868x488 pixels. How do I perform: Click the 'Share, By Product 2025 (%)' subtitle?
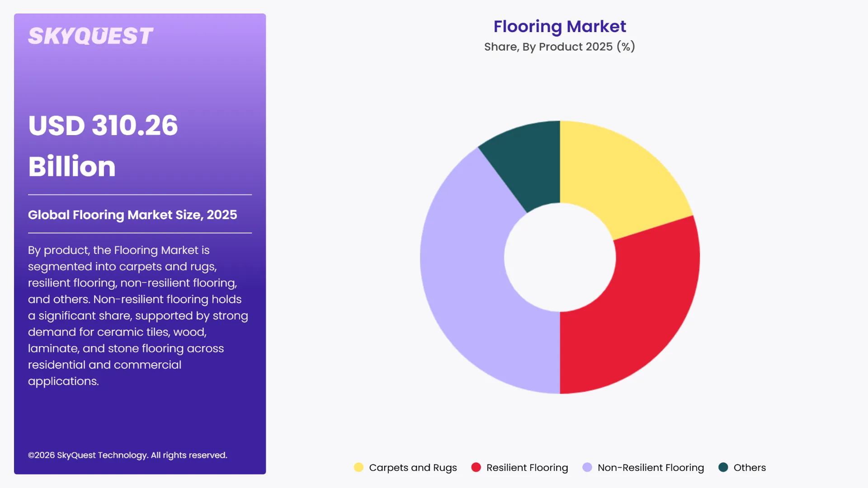(x=560, y=47)
